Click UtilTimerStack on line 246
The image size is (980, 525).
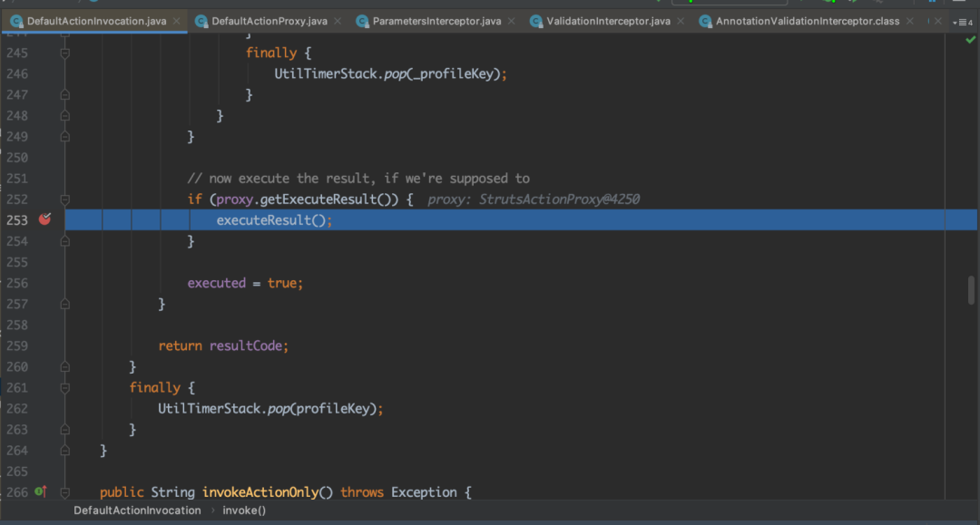pos(326,73)
